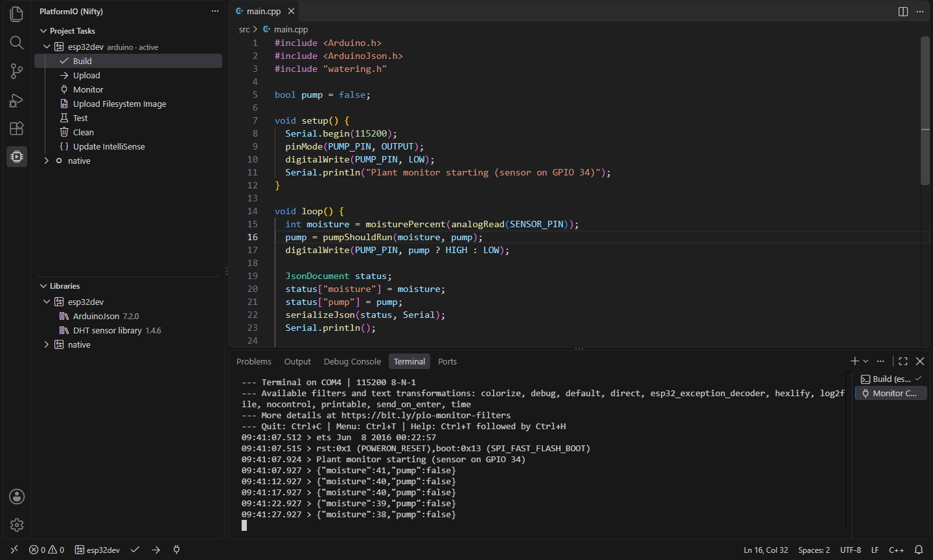Click the status bar upload arrow icon
The height and width of the screenshot is (560, 933).
[x=155, y=550]
